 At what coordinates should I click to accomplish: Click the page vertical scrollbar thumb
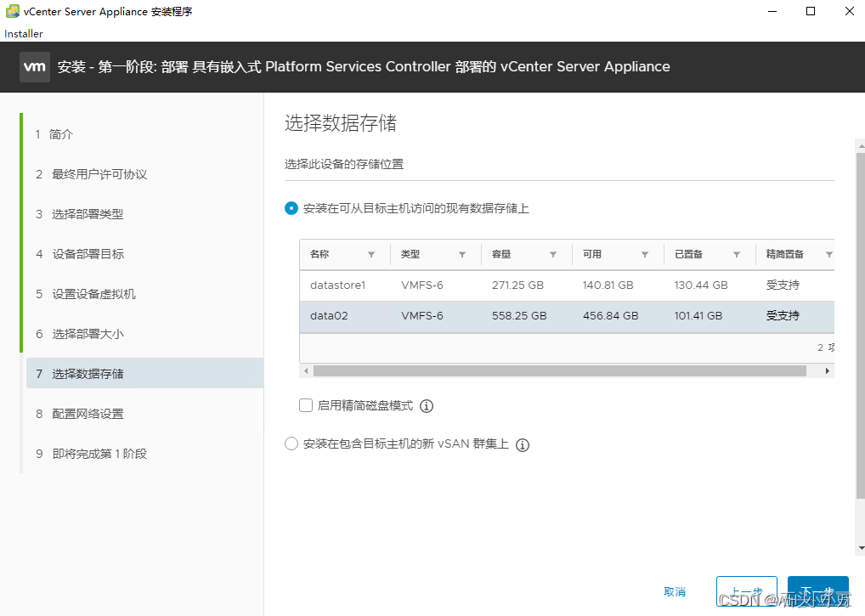click(x=861, y=326)
